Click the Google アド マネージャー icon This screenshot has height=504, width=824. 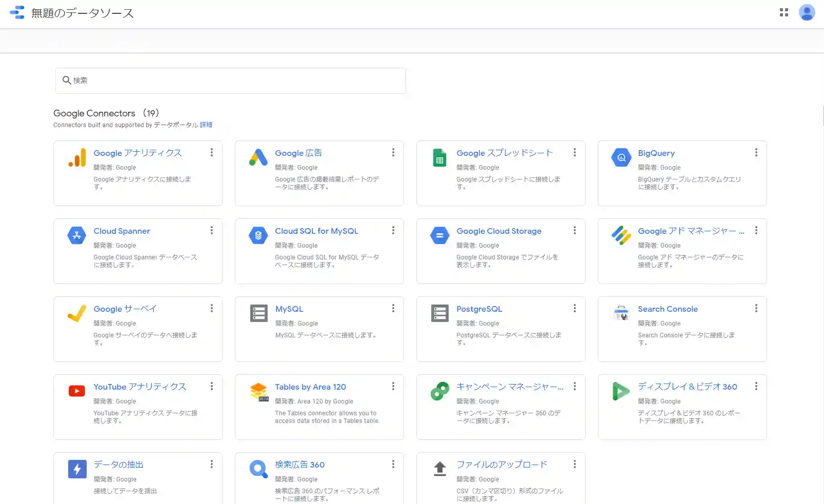tap(621, 235)
